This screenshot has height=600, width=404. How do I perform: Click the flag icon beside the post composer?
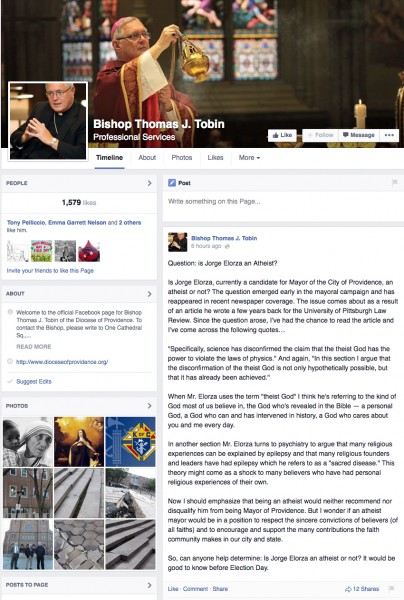pyautogui.click(x=394, y=183)
